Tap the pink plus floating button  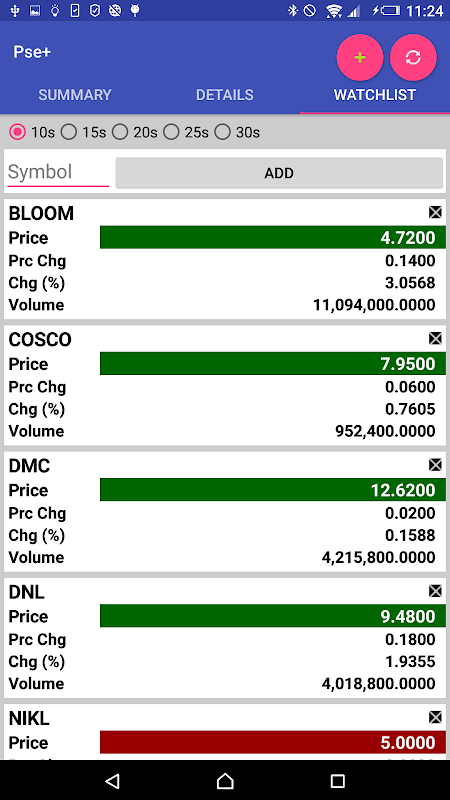pos(360,57)
